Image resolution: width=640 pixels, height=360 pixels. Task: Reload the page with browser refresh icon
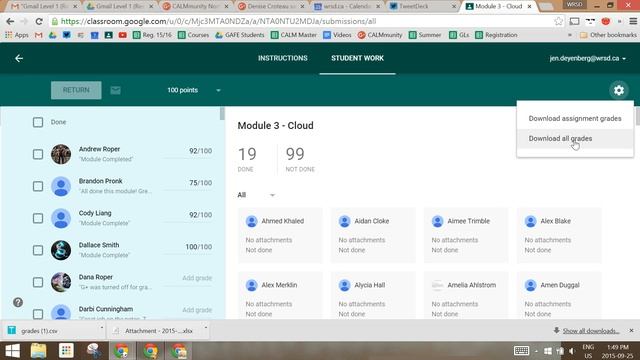(x=39, y=21)
